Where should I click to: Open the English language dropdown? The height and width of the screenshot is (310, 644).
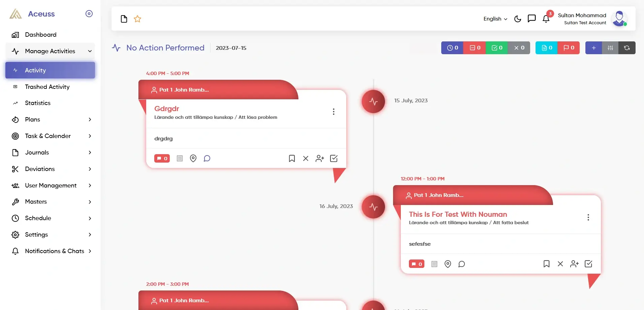click(x=494, y=19)
